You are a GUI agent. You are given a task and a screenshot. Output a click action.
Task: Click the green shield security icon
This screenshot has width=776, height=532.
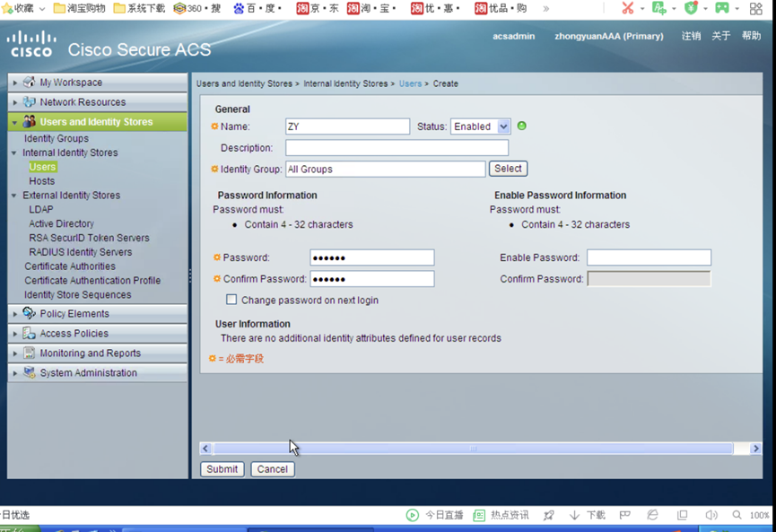click(x=691, y=8)
